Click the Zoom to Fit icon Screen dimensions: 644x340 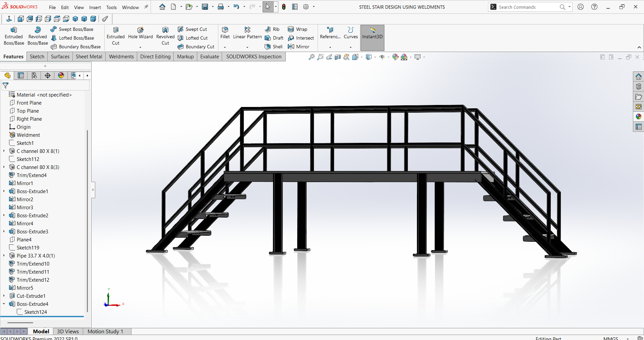click(312, 57)
